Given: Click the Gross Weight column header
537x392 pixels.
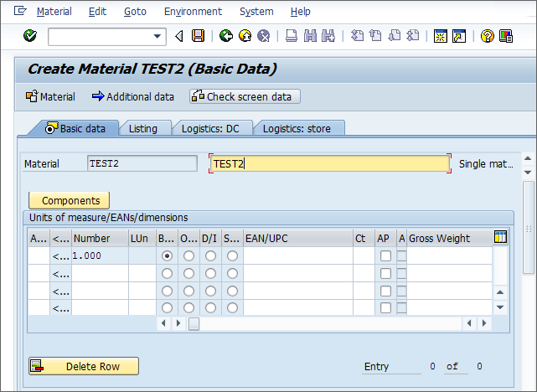Looking at the screenshot, I should click(450, 238).
